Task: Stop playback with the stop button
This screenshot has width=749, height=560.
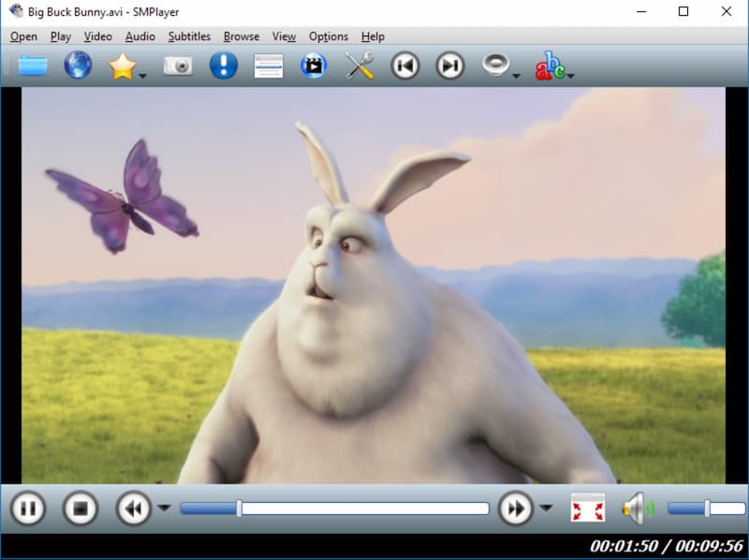Action: click(x=82, y=508)
